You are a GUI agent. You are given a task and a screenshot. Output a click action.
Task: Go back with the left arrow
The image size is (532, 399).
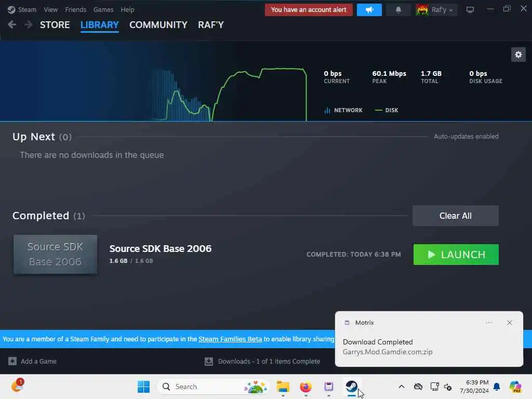tap(12, 24)
